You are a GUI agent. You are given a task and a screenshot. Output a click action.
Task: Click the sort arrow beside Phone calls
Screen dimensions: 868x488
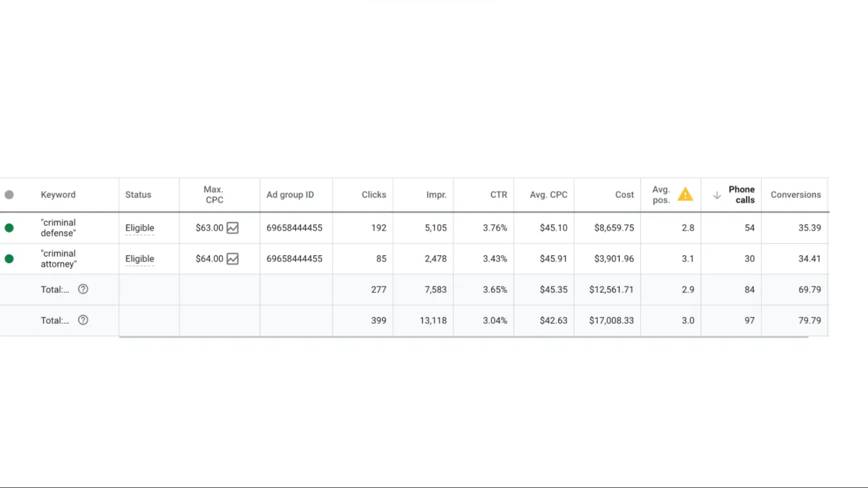(717, 195)
